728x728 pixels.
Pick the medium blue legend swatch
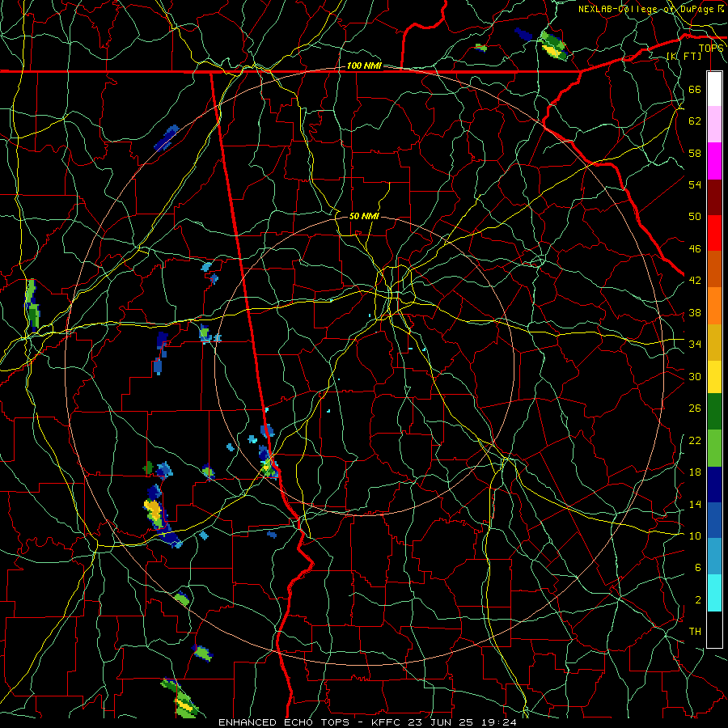pyautogui.click(x=714, y=520)
